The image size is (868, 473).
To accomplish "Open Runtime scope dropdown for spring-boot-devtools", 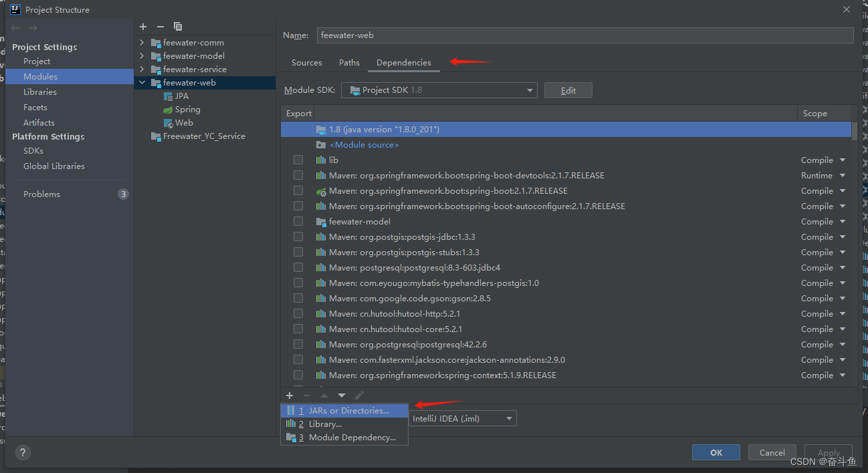I will pos(843,176).
